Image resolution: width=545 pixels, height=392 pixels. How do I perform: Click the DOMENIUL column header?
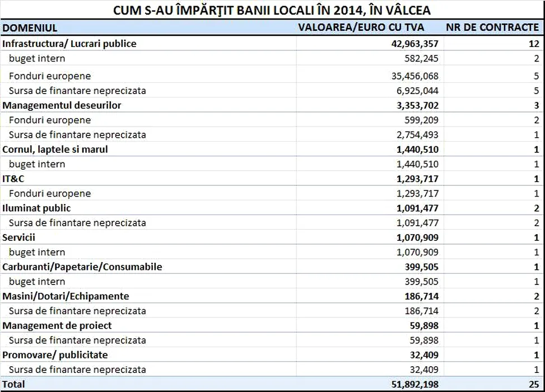pyautogui.click(x=27, y=27)
